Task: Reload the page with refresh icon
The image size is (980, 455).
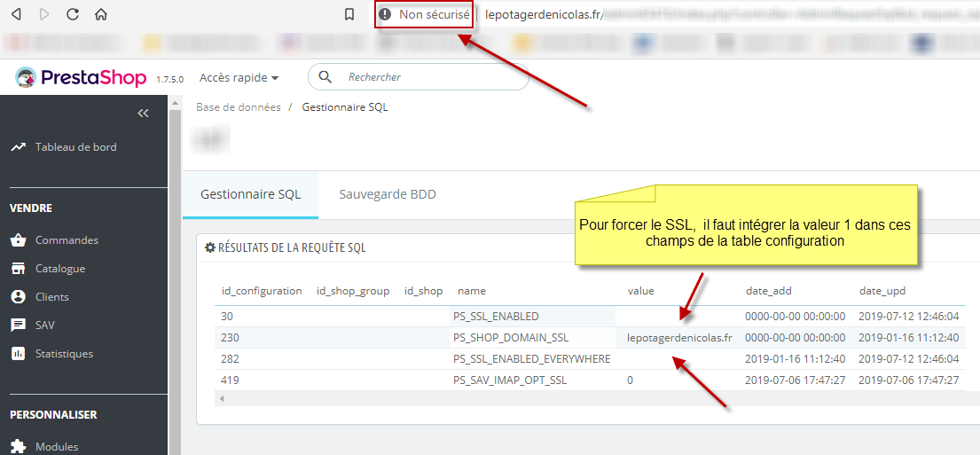Action: pyautogui.click(x=73, y=14)
